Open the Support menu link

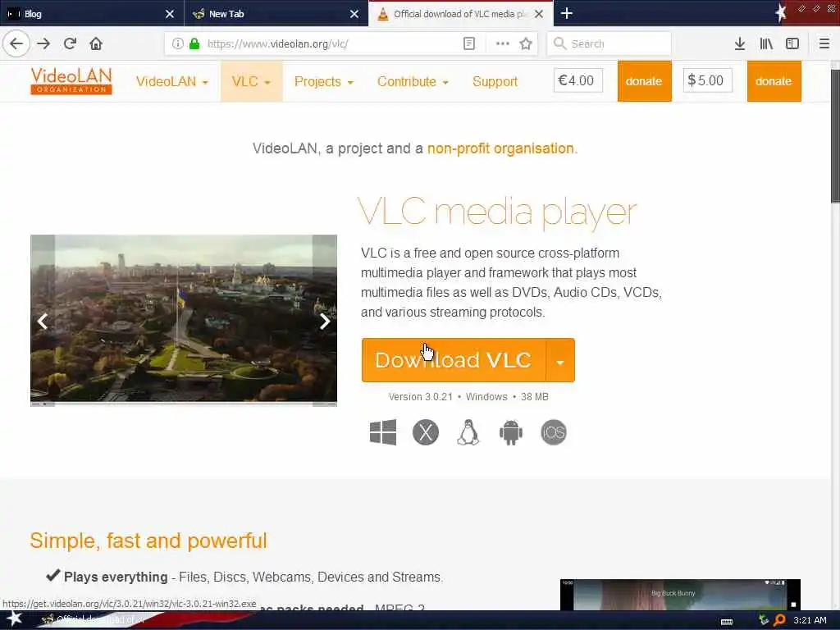(x=495, y=81)
